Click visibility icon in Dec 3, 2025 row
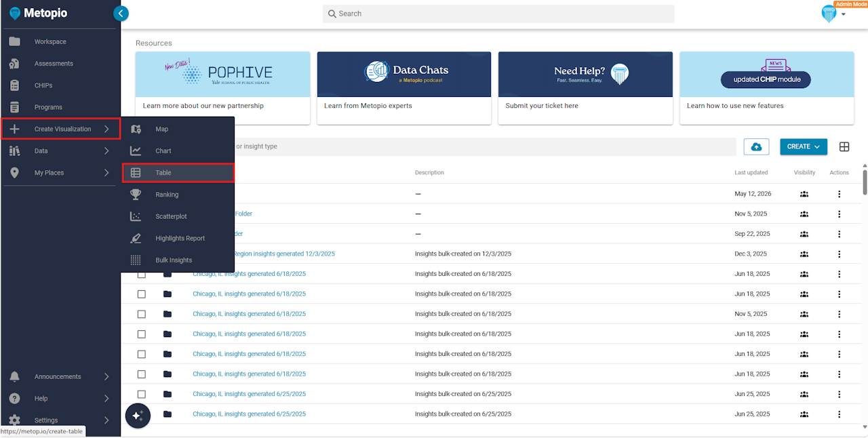Screen dimensions: 868x438 point(804,254)
